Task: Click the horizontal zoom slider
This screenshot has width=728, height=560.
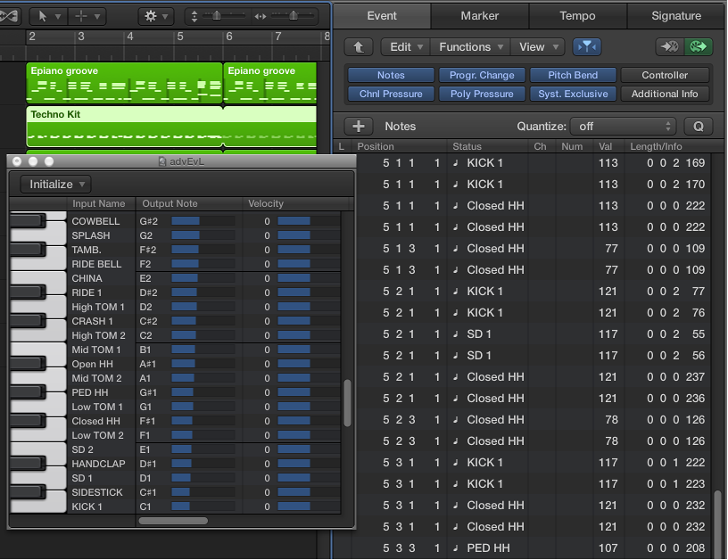Action: 294,15
